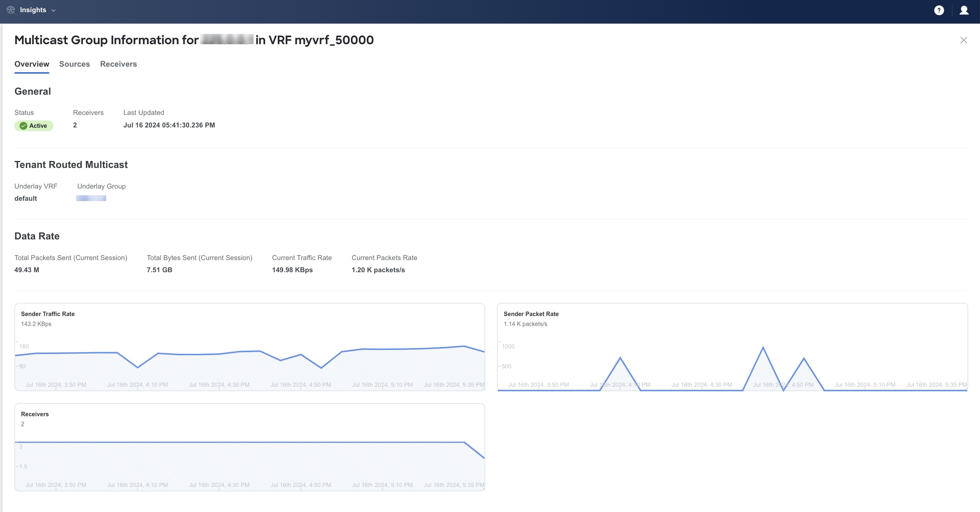Viewport: 980px width, 512px height.
Task: Click the 1.5 axis label in Receivers chart
Action: click(23, 466)
